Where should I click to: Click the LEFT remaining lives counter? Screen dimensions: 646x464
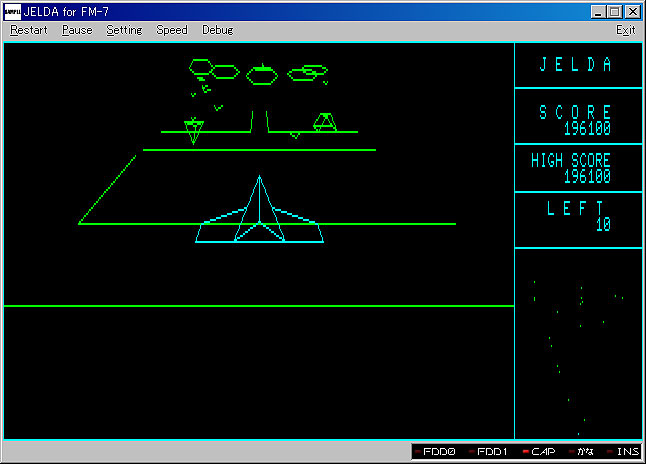(578, 217)
